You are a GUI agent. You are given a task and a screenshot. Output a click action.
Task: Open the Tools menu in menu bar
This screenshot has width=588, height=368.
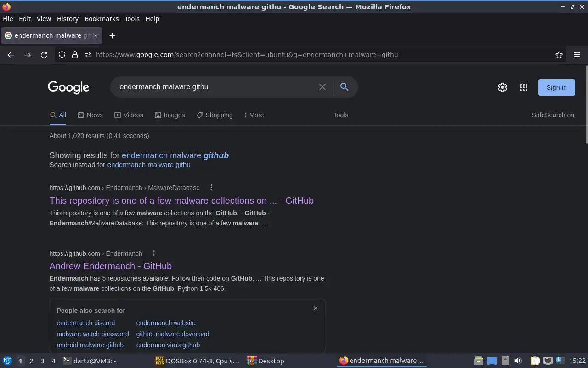[132, 19]
